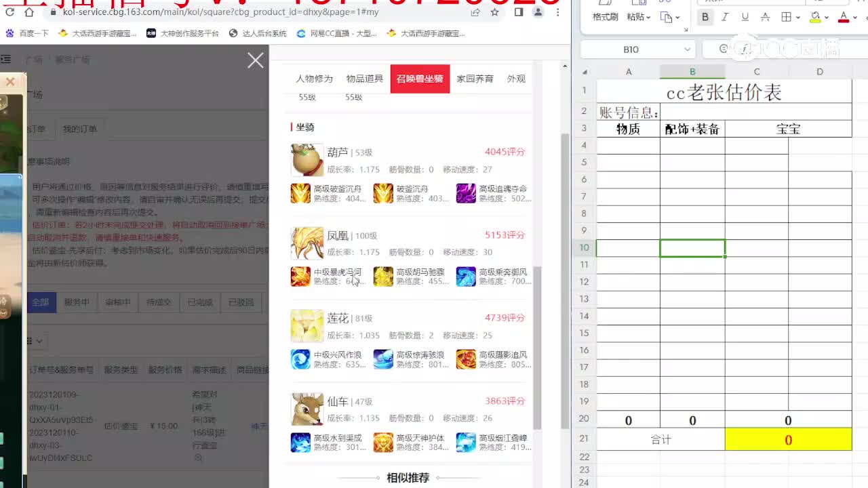The width and height of the screenshot is (868, 488).
Task: Click 葫芦's first 高级破釜沉舟 skill icon
Action: coord(300,193)
